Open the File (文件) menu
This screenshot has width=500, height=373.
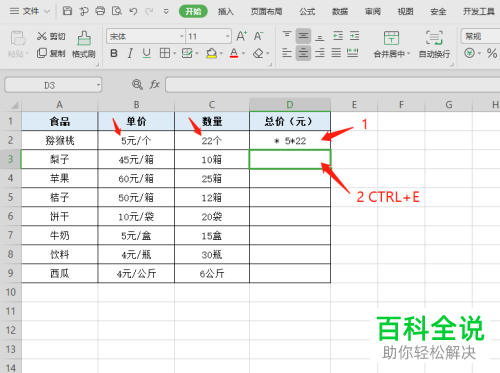pos(29,11)
